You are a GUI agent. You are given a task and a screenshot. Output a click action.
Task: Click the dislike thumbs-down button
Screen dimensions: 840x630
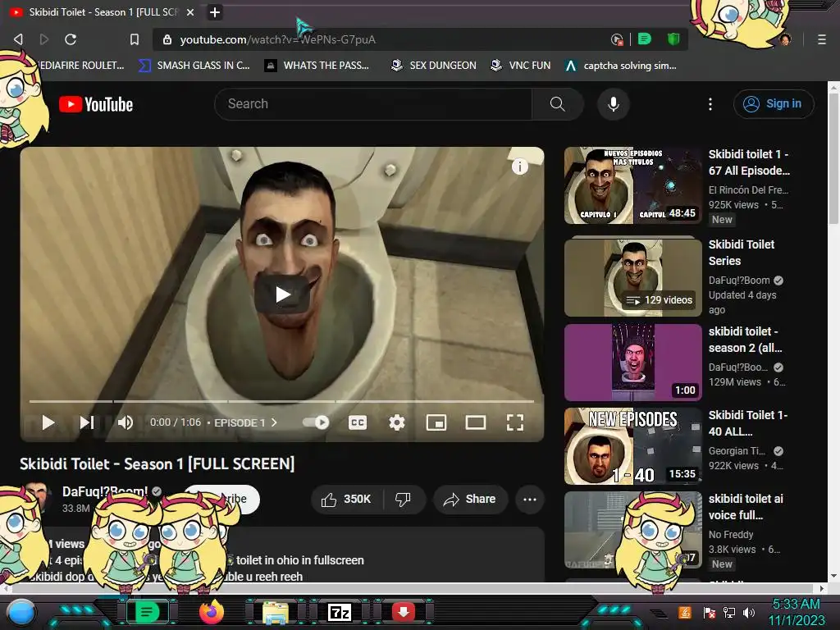click(x=404, y=500)
